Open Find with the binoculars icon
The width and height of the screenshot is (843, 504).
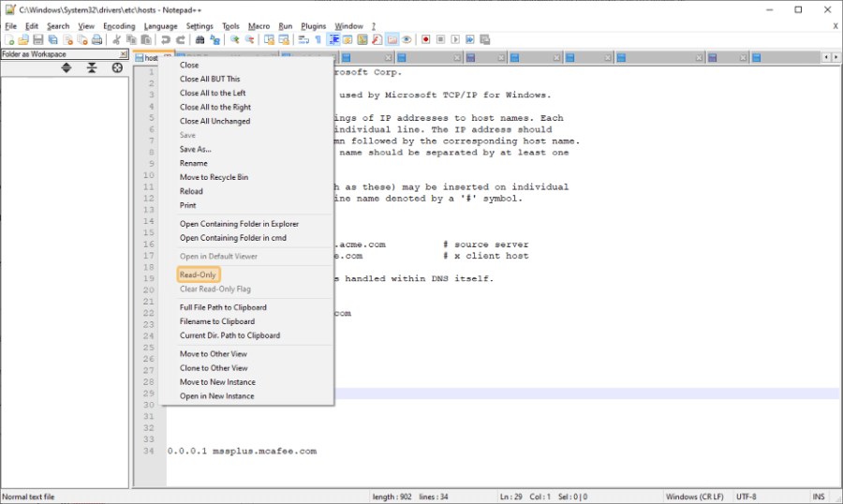[200, 39]
